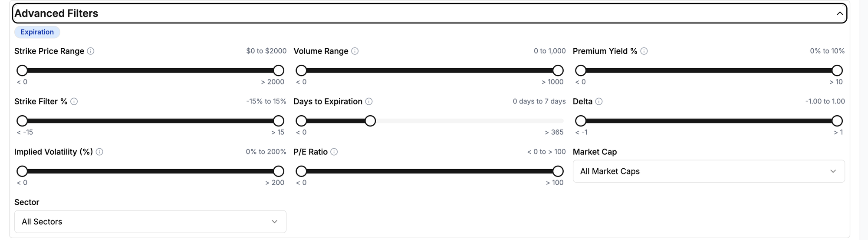This screenshot has height=240, width=868.
Task: Show Days to Expiration info icon
Action: click(x=369, y=101)
